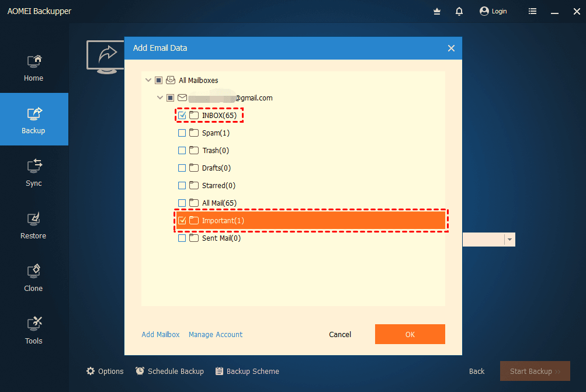Screen dimensions: 586x392
Task: Click the Drafts(0) folder icon
Action: [x=193, y=168]
